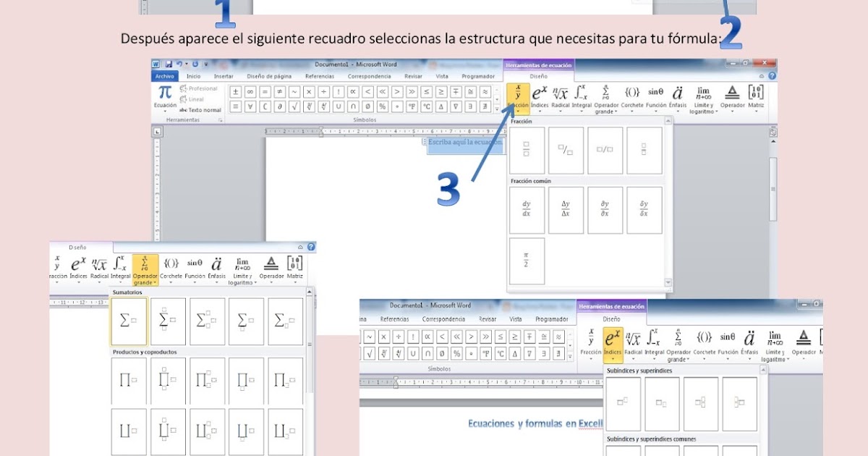Screen dimensions: 868x456
Task: Choose the Matriz structure icon
Action: (x=754, y=93)
